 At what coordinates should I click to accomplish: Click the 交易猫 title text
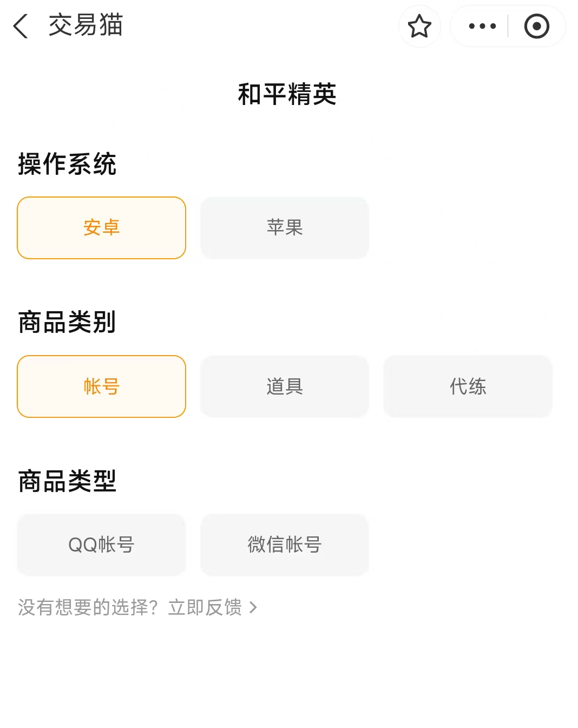86,25
